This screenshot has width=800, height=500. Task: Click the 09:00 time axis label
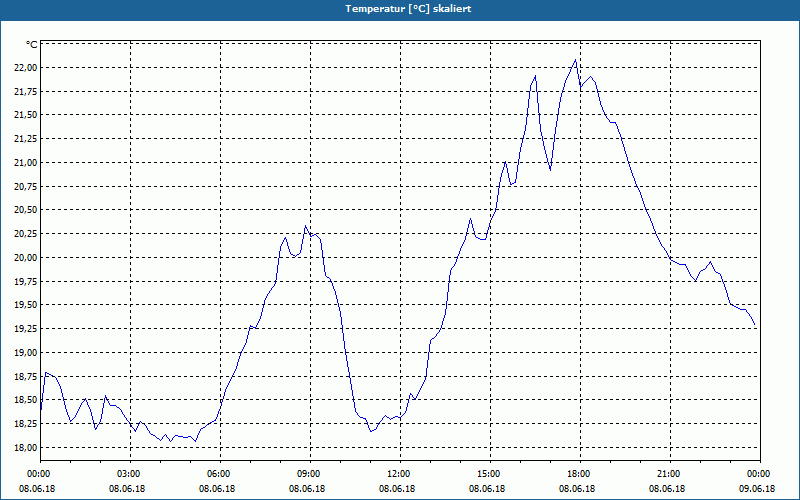tap(310, 474)
